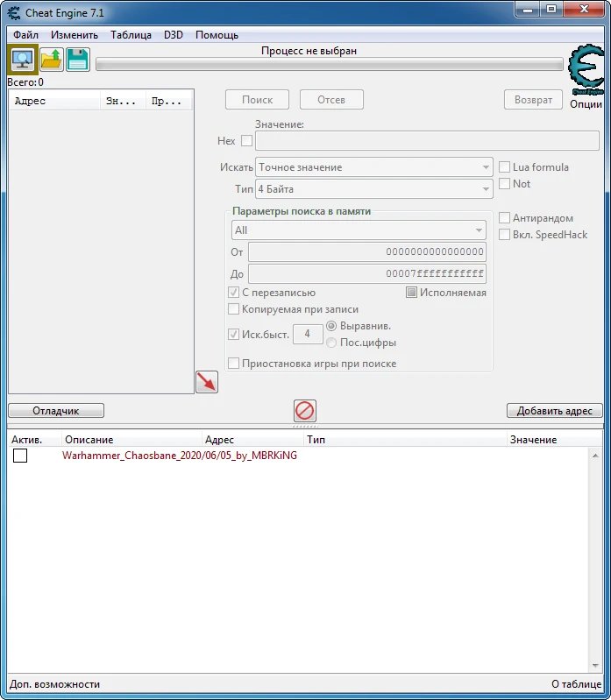Click the red arrow copy-to-address-list icon
Screen dimensions: 611x700
207,382
